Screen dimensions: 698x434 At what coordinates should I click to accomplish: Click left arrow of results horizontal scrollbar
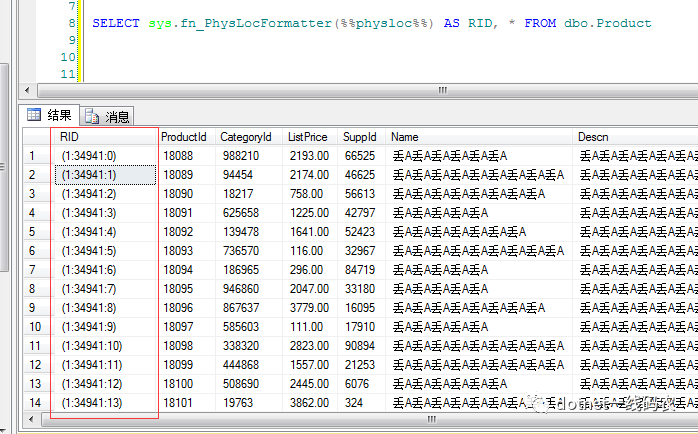coord(31,419)
